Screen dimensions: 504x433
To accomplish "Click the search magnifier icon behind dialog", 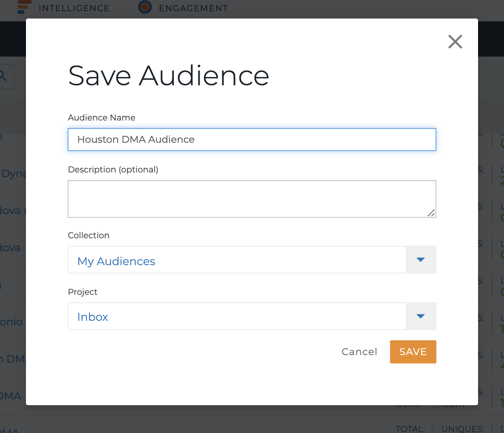I will [3, 76].
